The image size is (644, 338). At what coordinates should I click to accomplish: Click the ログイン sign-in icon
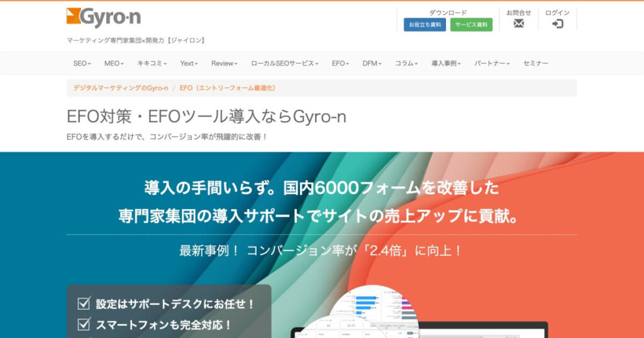(557, 24)
